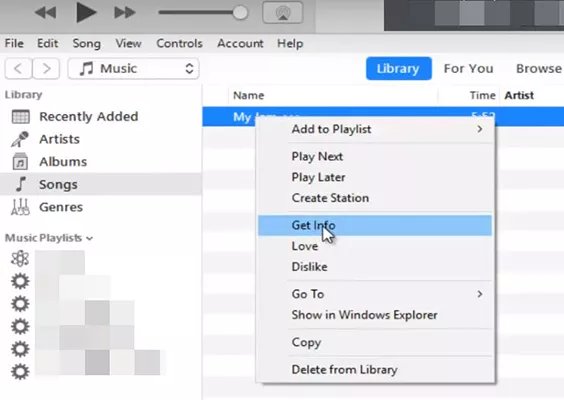The height and width of the screenshot is (400, 564).
Task: Open the Controls menu
Action: (x=179, y=44)
